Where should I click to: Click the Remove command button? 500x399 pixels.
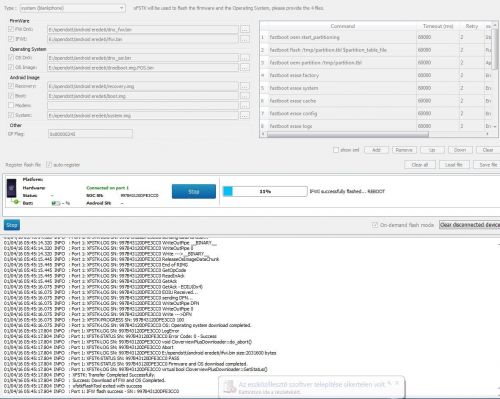click(x=404, y=150)
